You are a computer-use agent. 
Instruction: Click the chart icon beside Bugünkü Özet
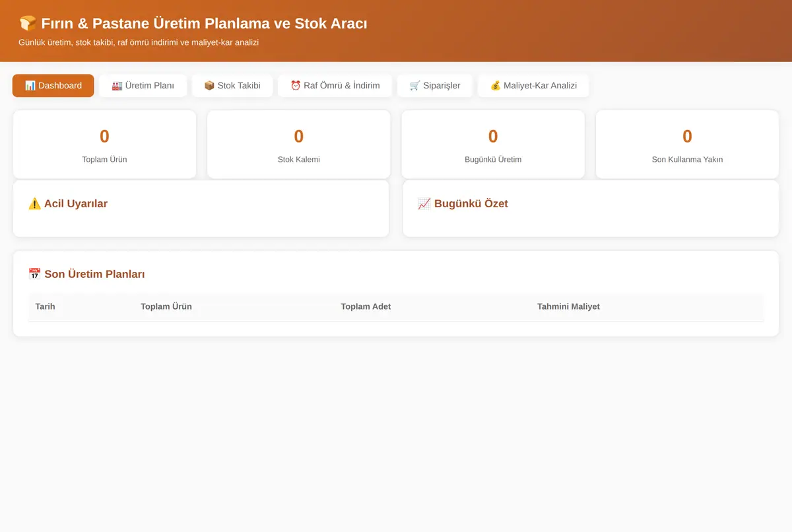424,204
